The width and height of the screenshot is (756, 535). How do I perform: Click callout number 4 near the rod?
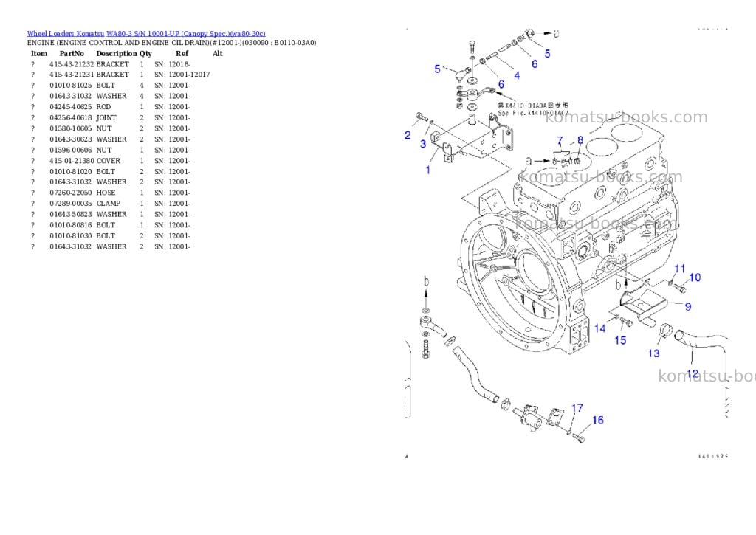[x=517, y=75]
